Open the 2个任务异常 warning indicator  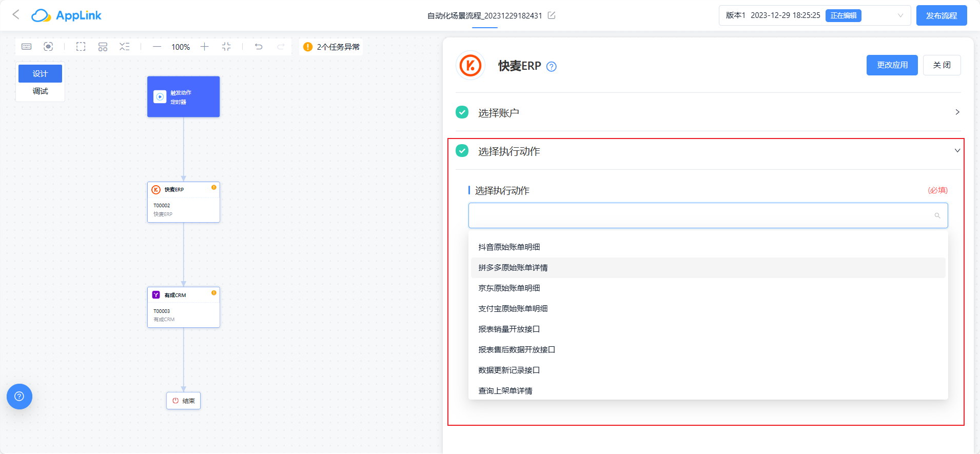[331, 47]
